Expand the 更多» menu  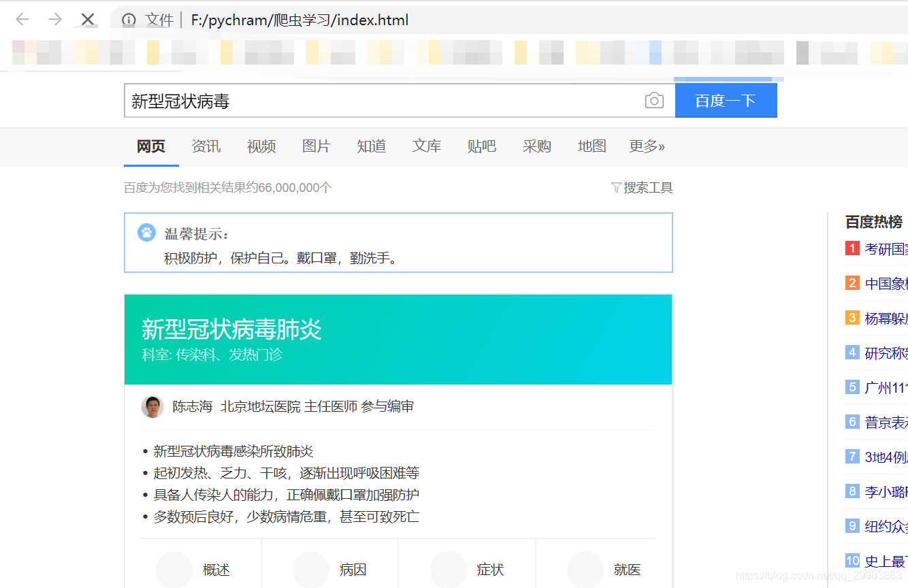[647, 146]
